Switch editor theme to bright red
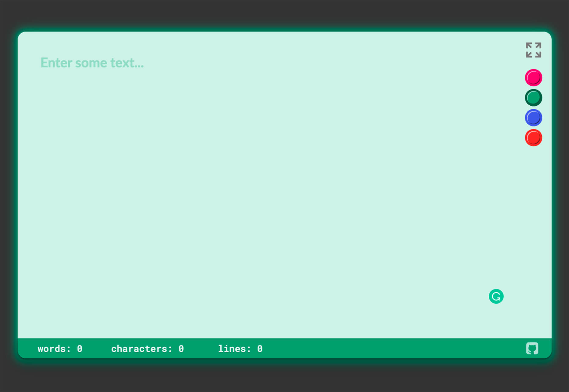Screen dimensions: 569x392 coord(533,138)
